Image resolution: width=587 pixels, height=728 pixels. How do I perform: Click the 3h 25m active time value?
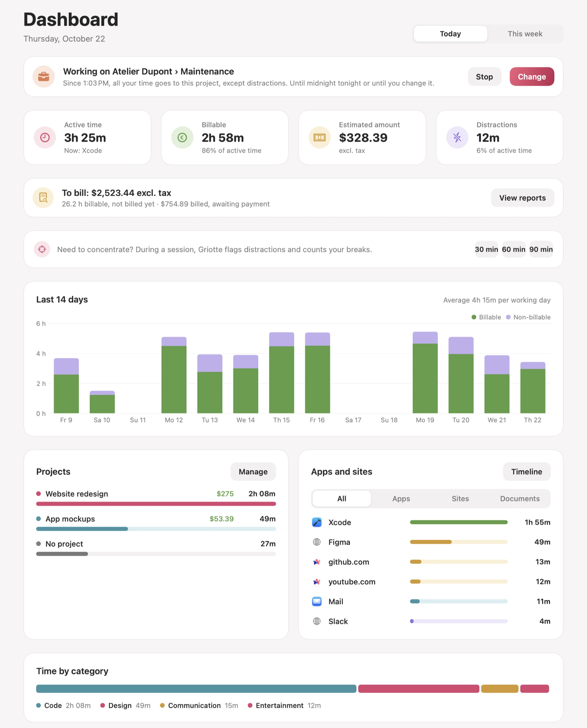tap(85, 138)
